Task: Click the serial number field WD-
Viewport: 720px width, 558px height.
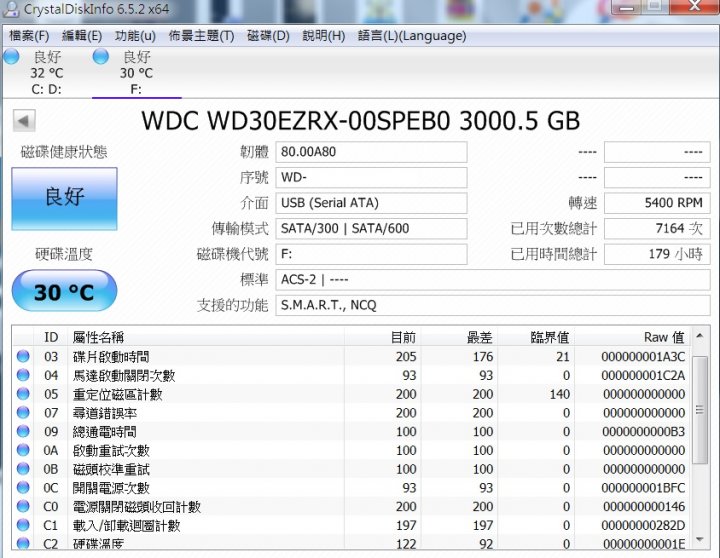Action: coord(371,178)
